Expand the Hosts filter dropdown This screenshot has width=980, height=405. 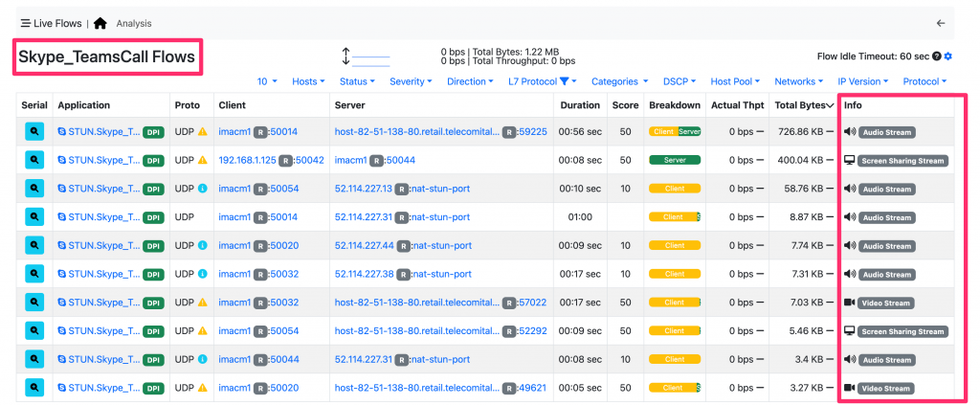point(309,81)
